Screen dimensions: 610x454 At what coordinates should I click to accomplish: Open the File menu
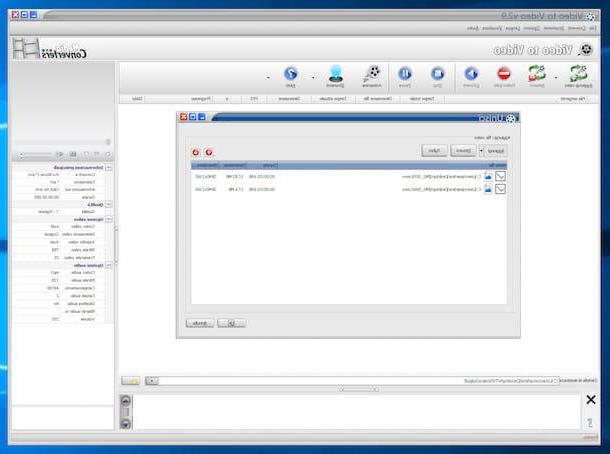click(592, 28)
